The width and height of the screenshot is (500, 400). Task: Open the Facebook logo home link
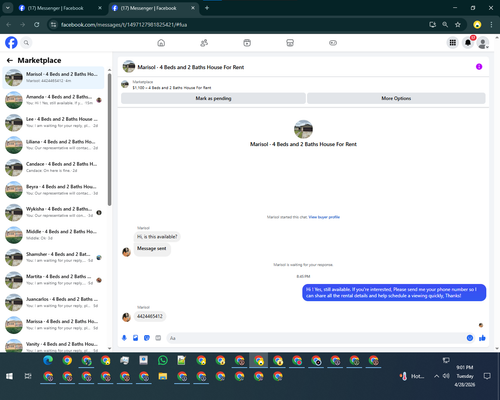11,43
